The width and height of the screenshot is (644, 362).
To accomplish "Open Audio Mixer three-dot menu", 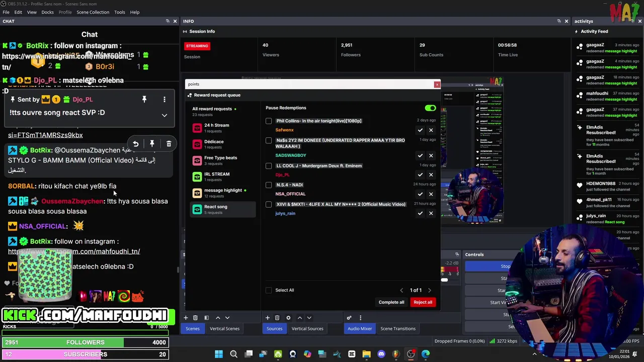I will 360,318.
